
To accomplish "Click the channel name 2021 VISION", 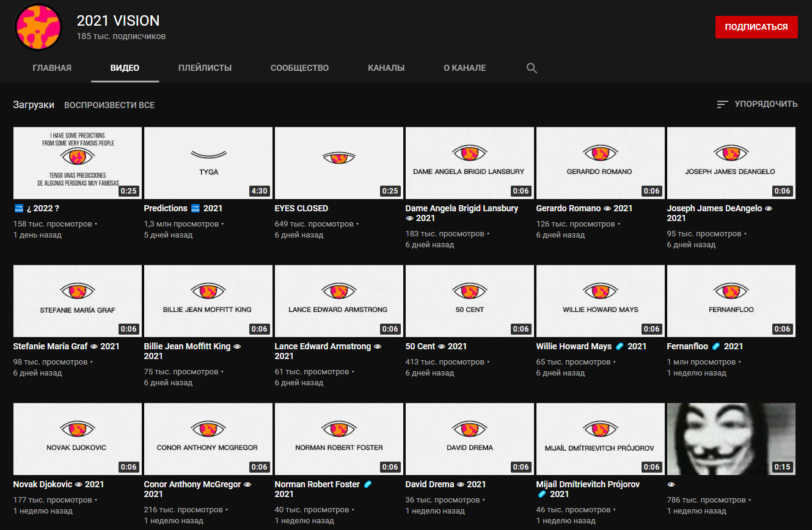I will tap(119, 21).
